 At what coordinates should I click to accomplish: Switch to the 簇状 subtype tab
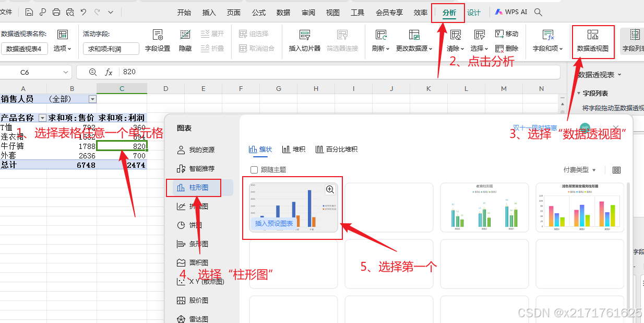pos(261,149)
